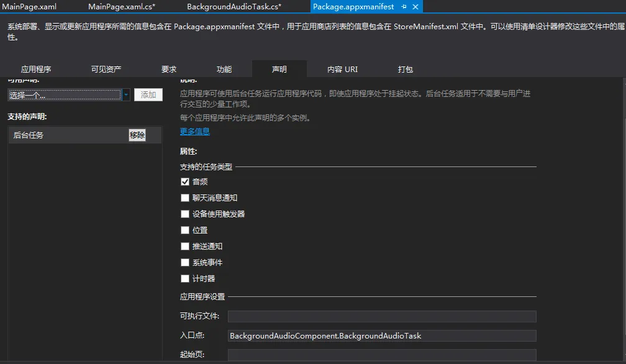Focus the 入口点 text field
The width and height of the screenshot is (626, 364).
381,336
